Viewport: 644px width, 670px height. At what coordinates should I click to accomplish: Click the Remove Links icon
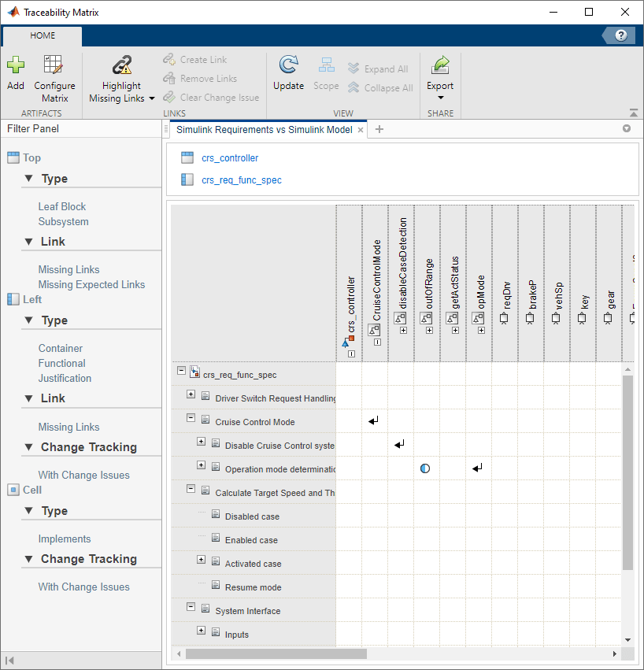pos(169,78)
